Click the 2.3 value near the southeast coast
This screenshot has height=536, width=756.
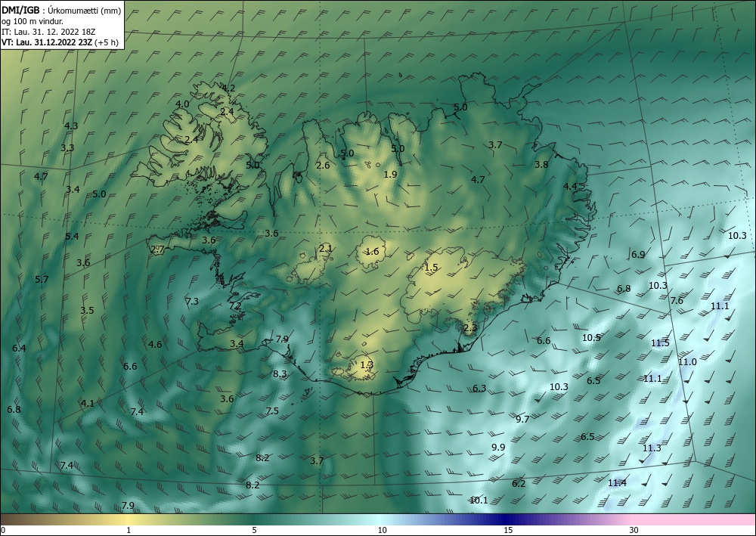[470, 328]
